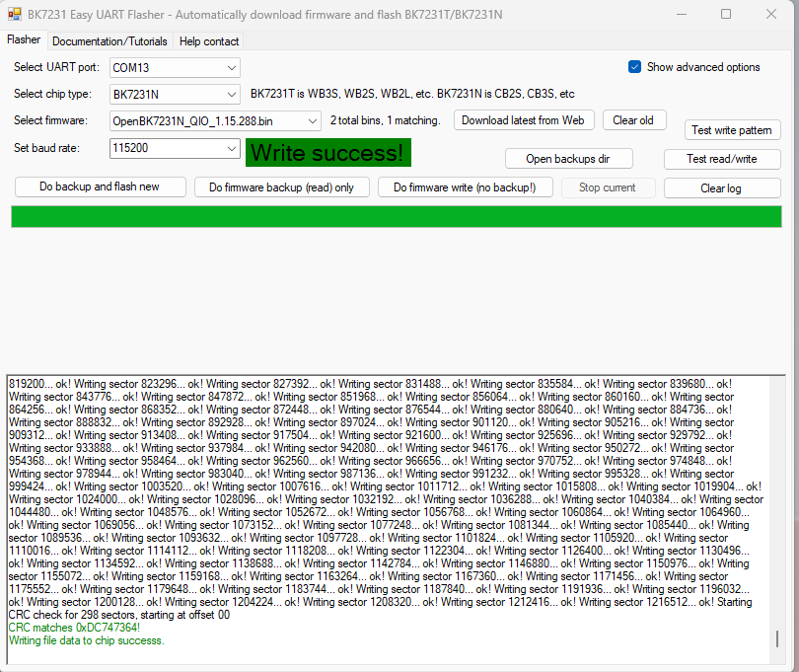Open the chip type BK7231N dropdown
The image size is (799, 672).
175,95
